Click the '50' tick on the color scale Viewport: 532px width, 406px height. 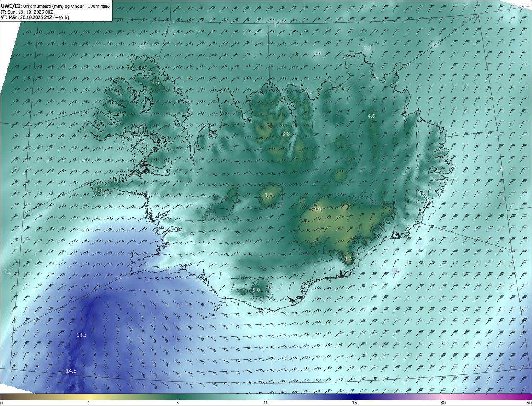528,403
